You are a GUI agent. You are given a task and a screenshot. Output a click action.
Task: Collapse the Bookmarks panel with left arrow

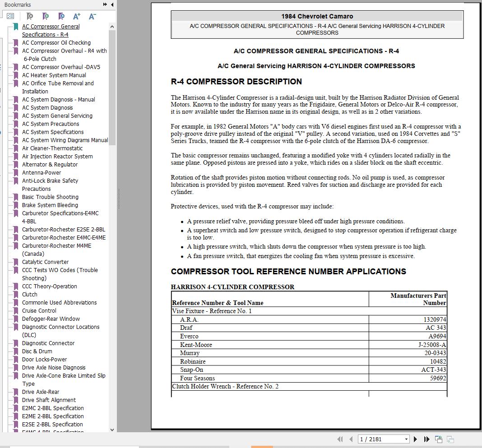[x=112, y=5]
